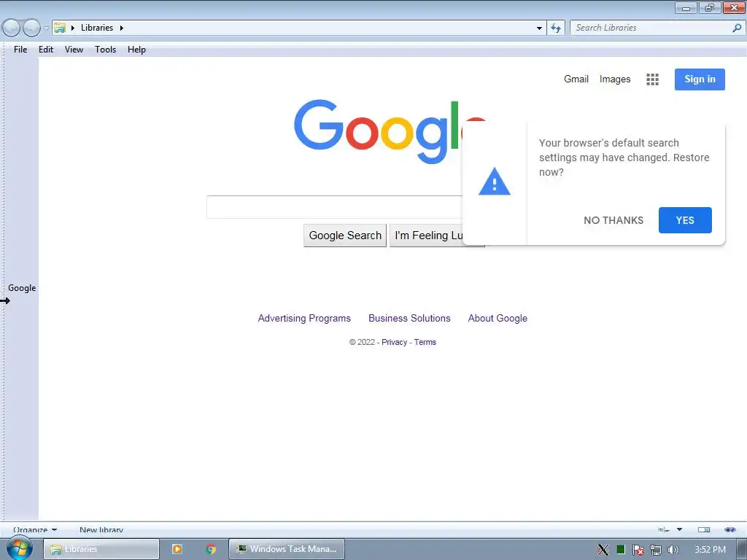747x560 pixels.
Task: Click the Google label in left pane
Action: 22,288
